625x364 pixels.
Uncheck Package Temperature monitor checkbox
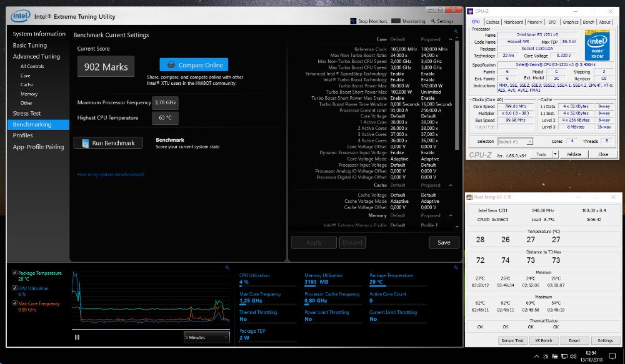[15, 273]
